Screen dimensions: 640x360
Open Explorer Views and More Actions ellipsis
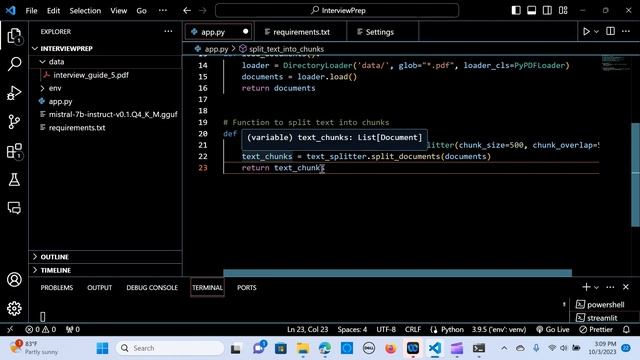(168, 31)
